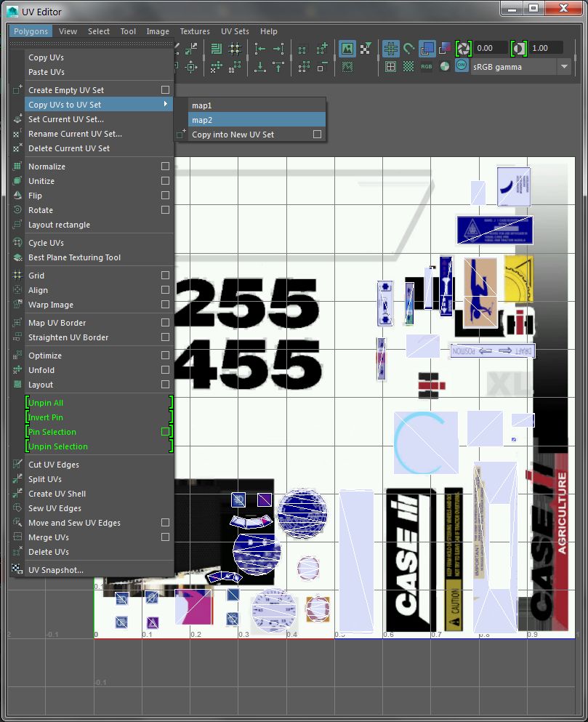Open the Merge UVs options box
Screen dimensions: 588x722
coord(165,537)
